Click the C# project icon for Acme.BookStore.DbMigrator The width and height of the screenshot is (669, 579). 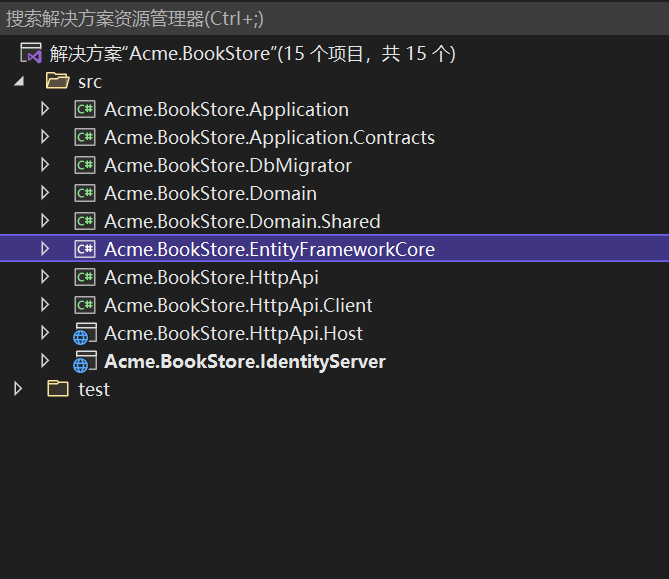coord(85,165)
